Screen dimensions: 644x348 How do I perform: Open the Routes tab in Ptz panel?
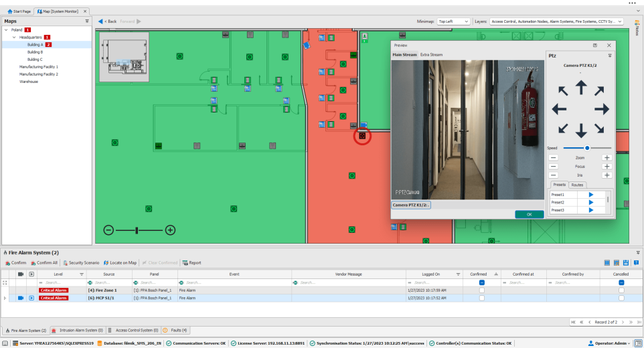coord(577,185)
